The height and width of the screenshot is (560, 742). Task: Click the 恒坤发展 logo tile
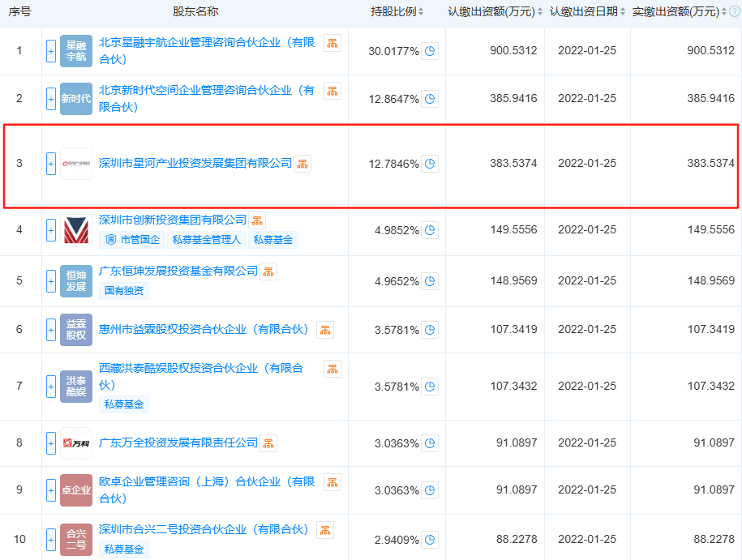click(x=76, y=281)
